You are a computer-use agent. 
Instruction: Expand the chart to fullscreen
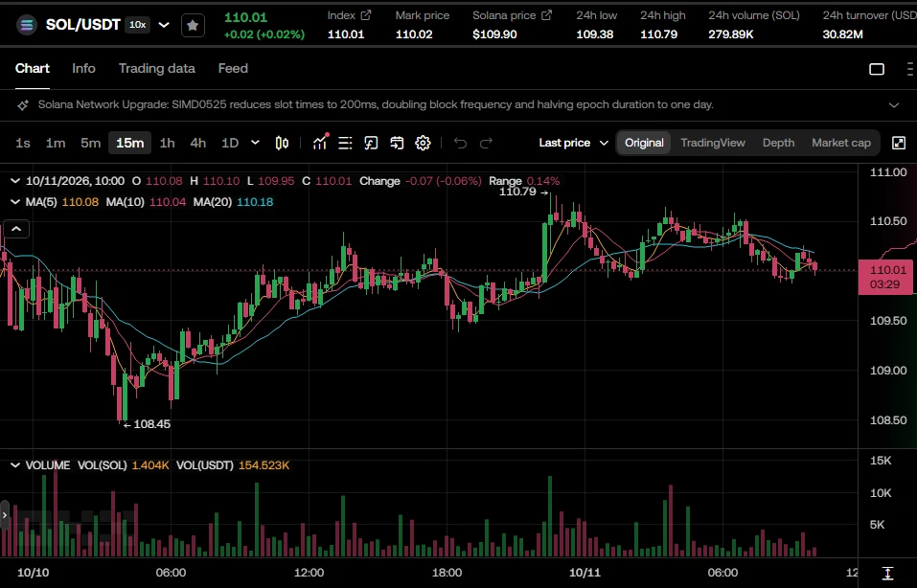coord(899,144)
